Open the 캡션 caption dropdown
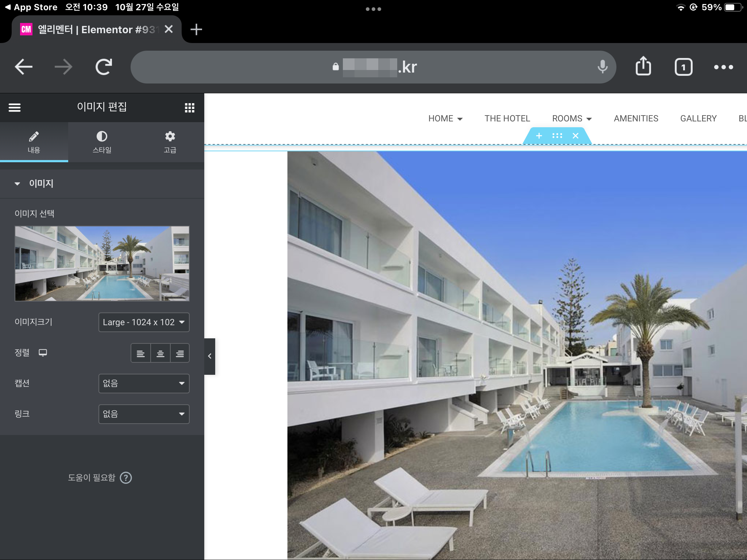The height and width of the screenshot is (560, 747). (x=144, y=383)
